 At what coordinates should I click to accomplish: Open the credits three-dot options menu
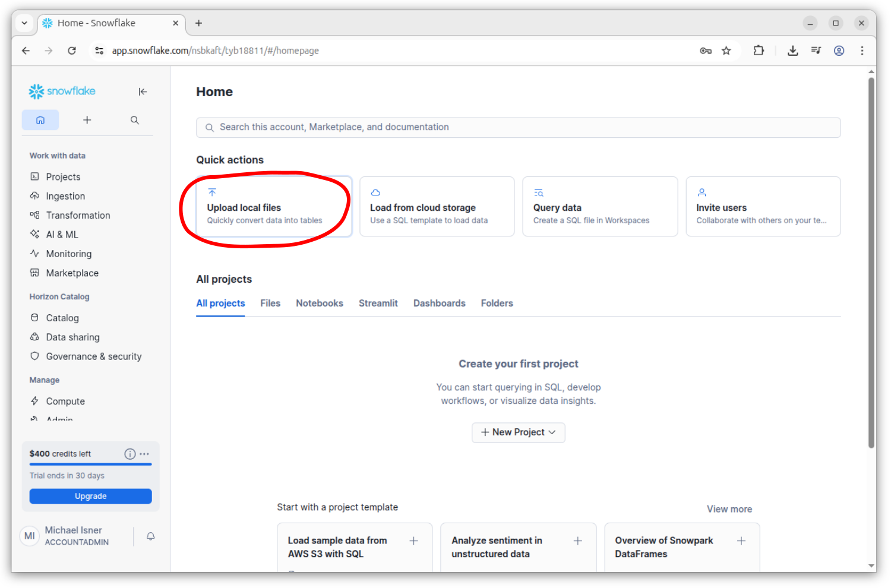(144, 454)
